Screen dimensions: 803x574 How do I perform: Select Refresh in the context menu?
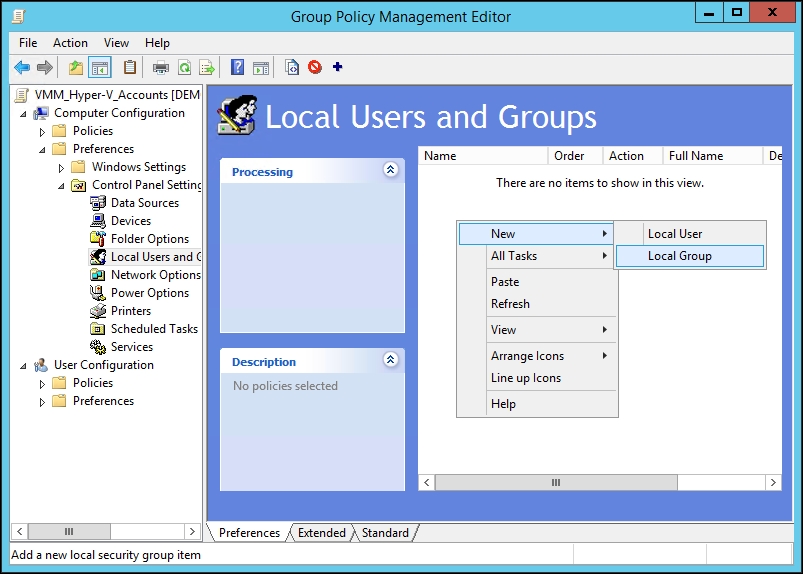coord(510,304)
